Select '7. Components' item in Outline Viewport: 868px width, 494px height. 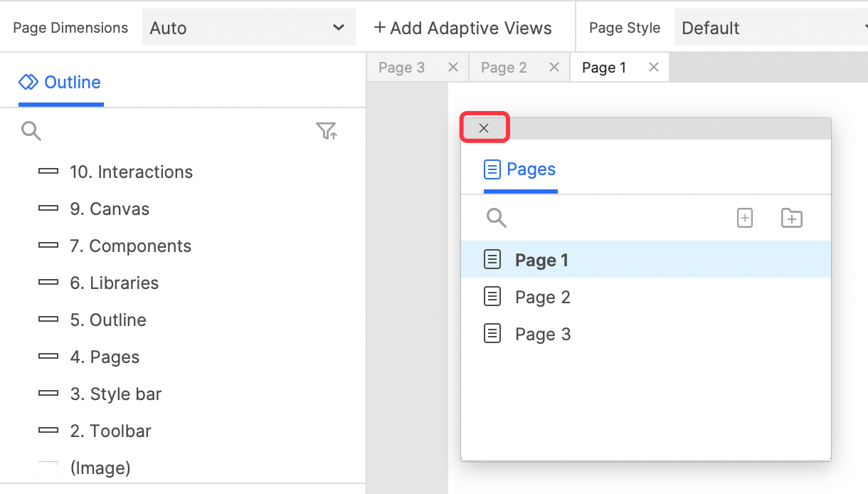click(x=130, y=246)
